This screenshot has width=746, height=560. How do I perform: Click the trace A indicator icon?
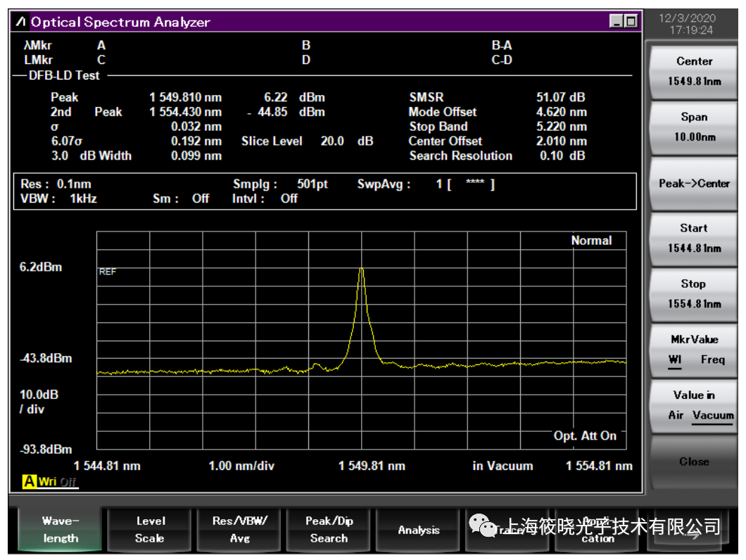pos(29,482)
